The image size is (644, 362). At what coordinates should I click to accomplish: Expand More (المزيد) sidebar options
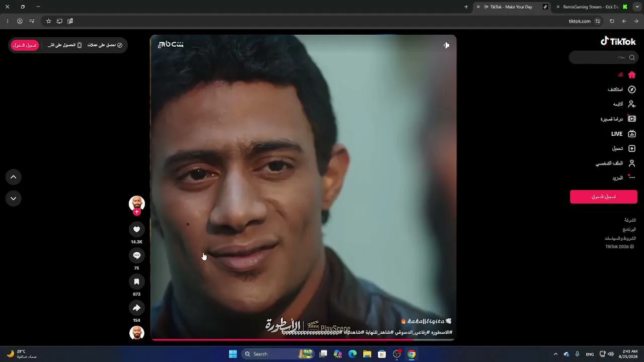pyautogui.click(x=624, y=177)
